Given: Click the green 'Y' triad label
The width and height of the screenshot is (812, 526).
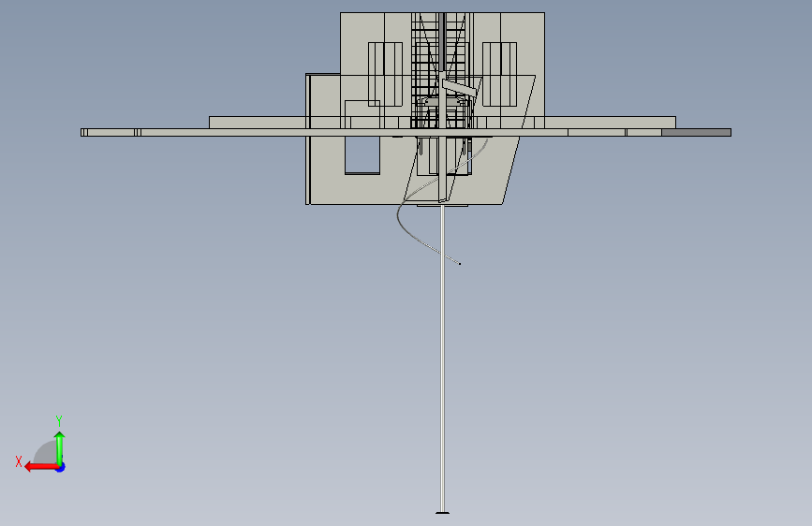Looking at the screenshot, I should click(x=59, y=421).
